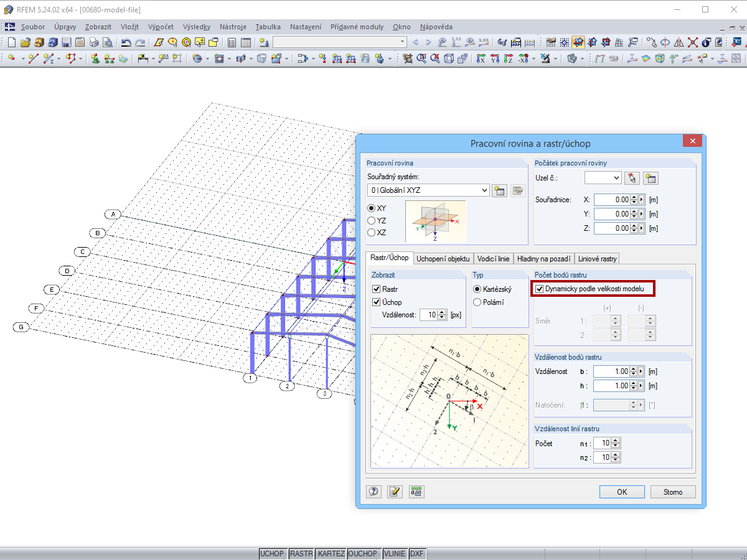Click the New model icon
747x560 pixels.
tap(11, 42)
